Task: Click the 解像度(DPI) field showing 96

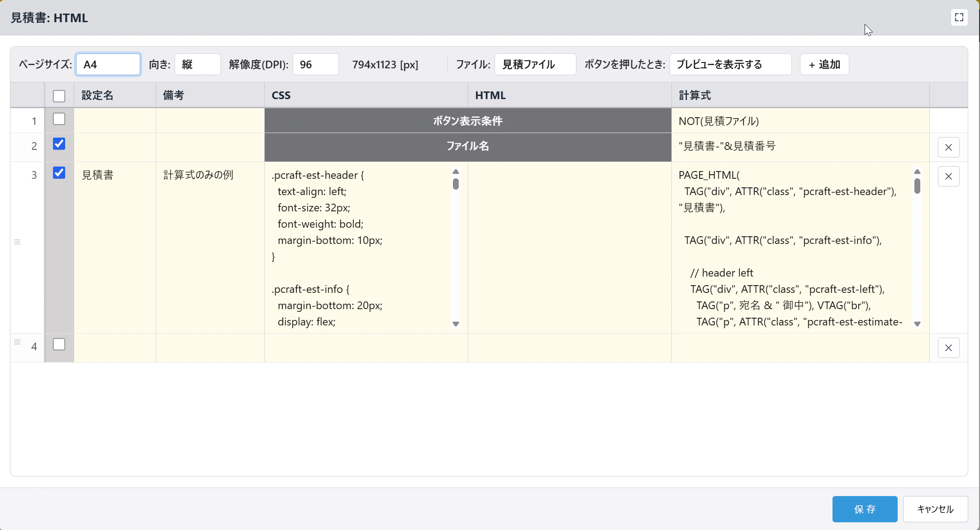Action: (315, 64)
